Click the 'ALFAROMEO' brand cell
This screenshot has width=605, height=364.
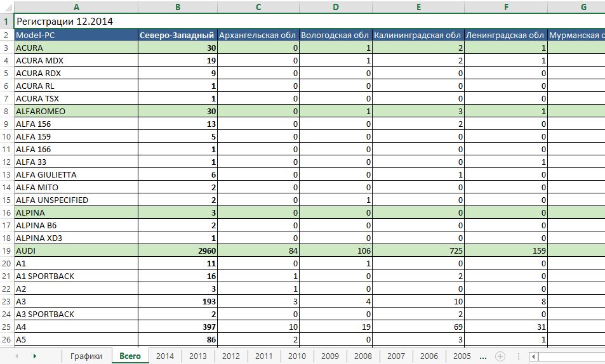tap(76, 111)
